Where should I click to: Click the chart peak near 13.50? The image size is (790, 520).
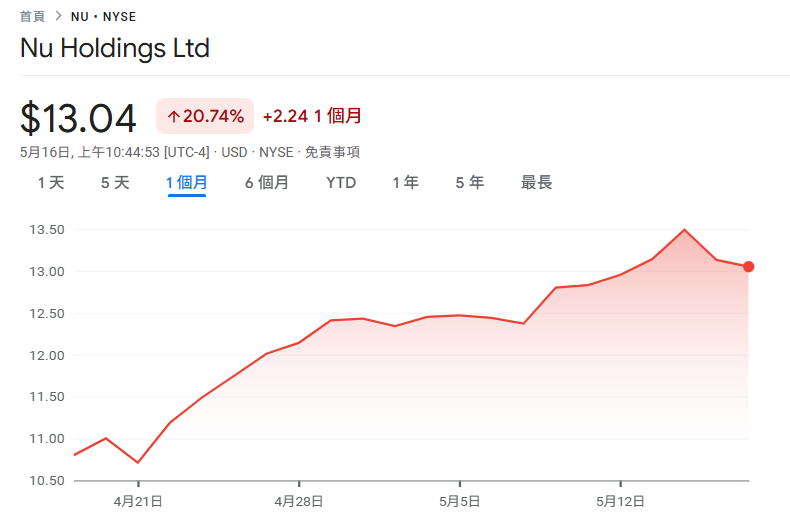684,230
